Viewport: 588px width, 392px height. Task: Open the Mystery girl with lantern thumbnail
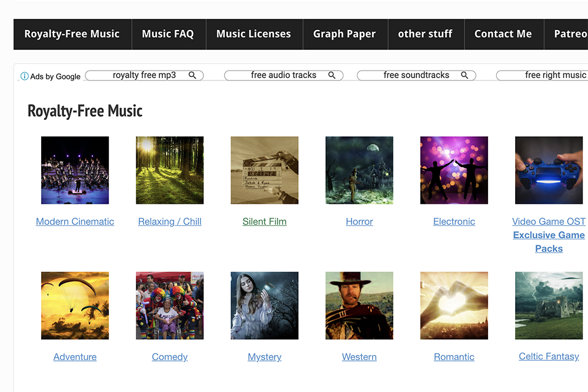point(265,306)
